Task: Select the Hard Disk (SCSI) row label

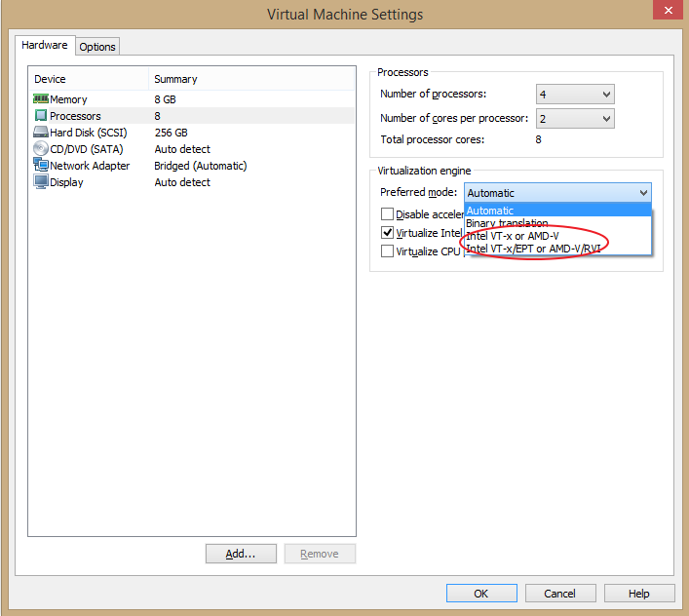Action: coord(89,133)
